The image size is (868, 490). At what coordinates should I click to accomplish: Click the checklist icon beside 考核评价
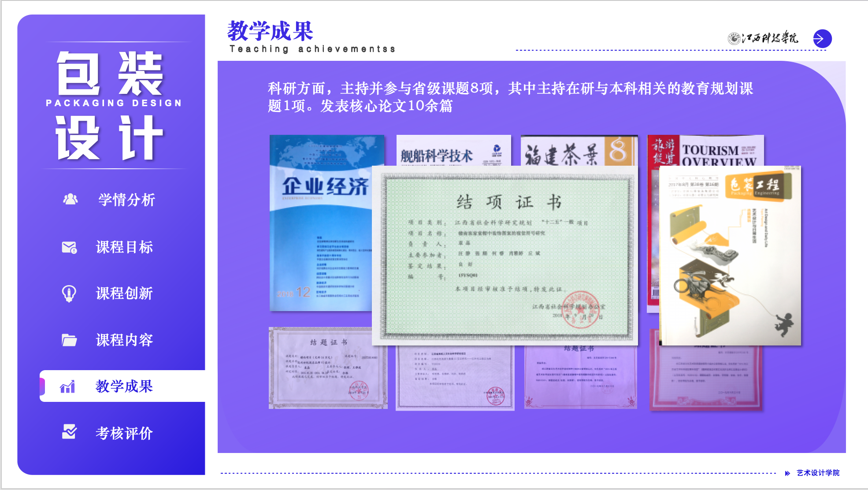point(69,432)
